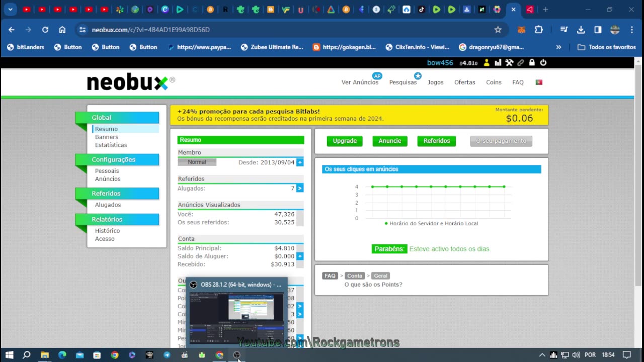Click the yellow user account icon in Neobux bar

pyautogui.click(x=487, y=63)
